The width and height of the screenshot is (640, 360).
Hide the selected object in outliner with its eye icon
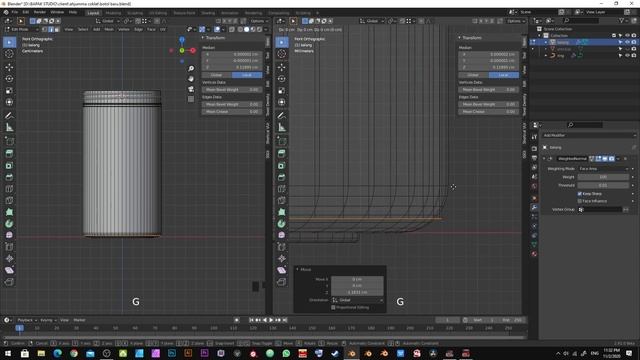627,42
